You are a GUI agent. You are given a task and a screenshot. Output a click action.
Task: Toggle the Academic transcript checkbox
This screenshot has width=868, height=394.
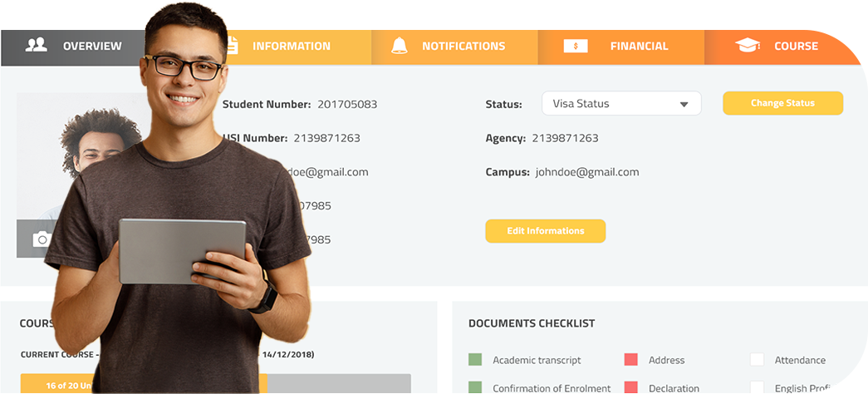pyautogui.click(x=475, y=360)
